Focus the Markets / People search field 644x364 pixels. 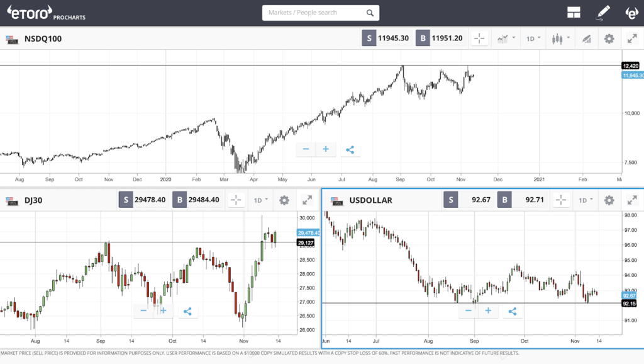click(320, 13)
